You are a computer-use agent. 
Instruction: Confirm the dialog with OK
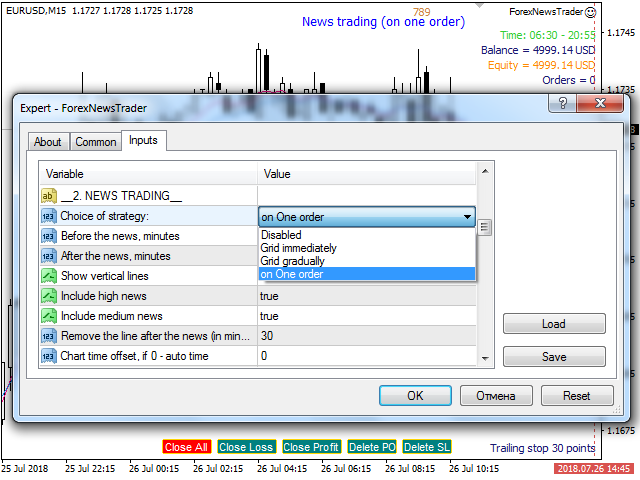[x=415, y=396]
